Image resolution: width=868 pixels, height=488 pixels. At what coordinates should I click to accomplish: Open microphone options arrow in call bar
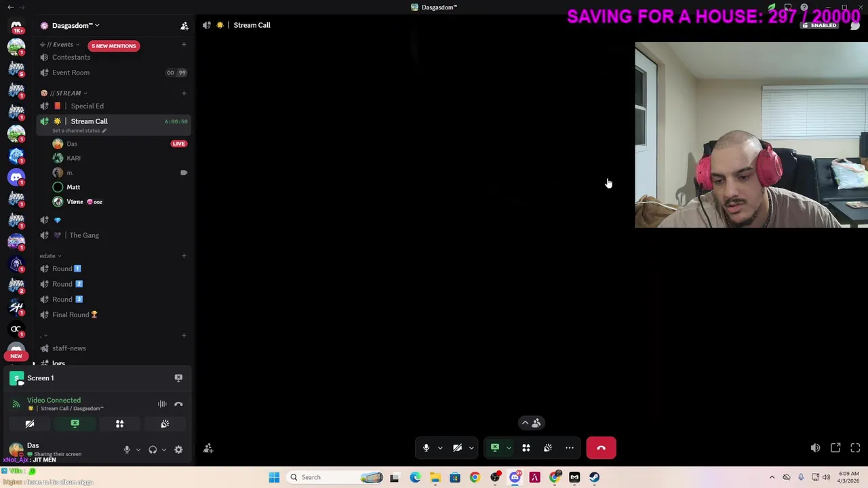440,448
